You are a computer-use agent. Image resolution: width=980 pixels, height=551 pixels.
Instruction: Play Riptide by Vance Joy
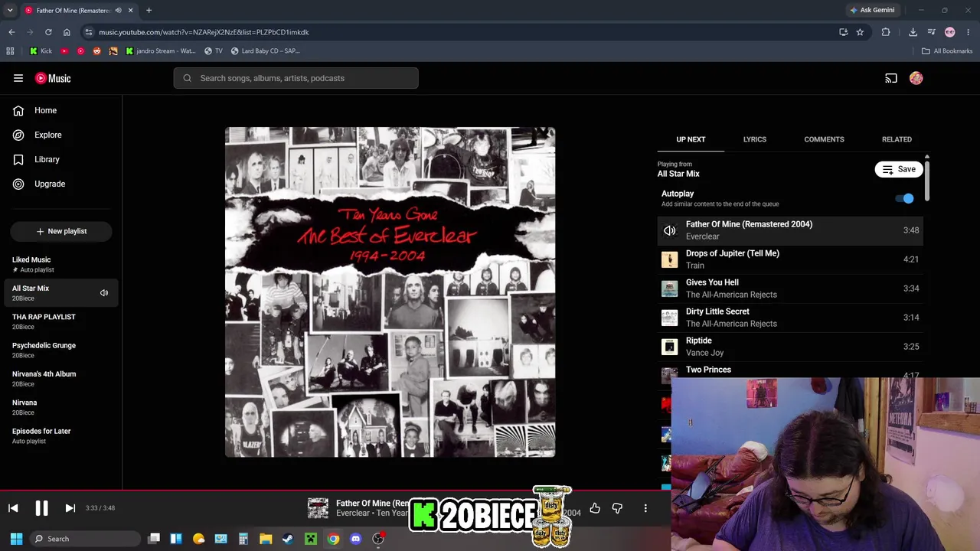point(790,347)
